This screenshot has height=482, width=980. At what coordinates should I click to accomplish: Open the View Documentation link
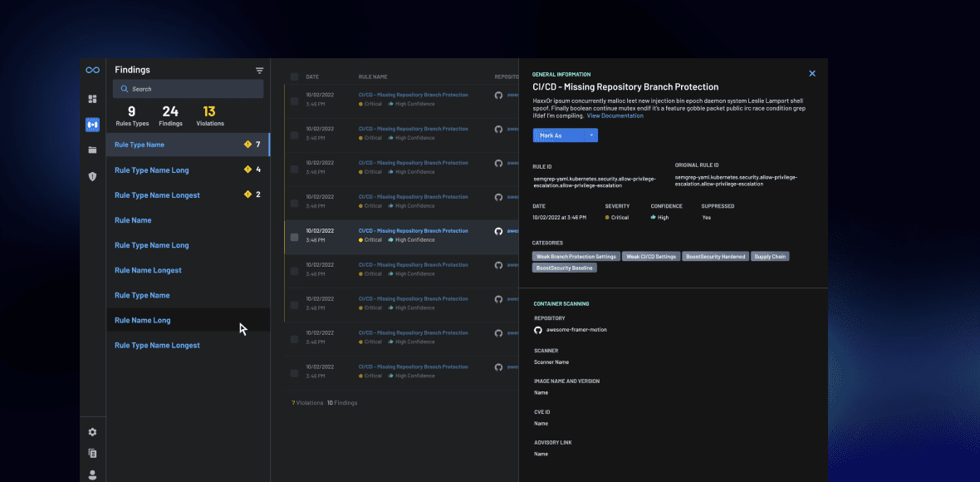coord(615,116)
